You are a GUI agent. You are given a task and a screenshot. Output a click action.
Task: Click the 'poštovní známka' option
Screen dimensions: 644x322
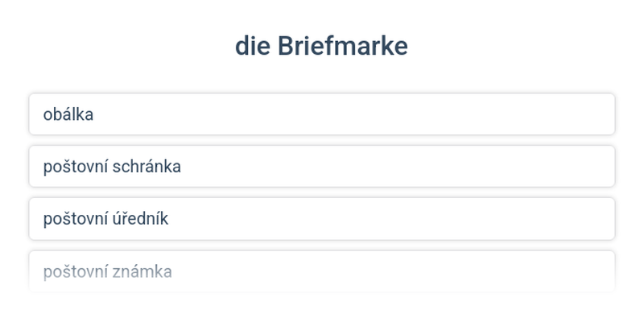pos(322,271)
